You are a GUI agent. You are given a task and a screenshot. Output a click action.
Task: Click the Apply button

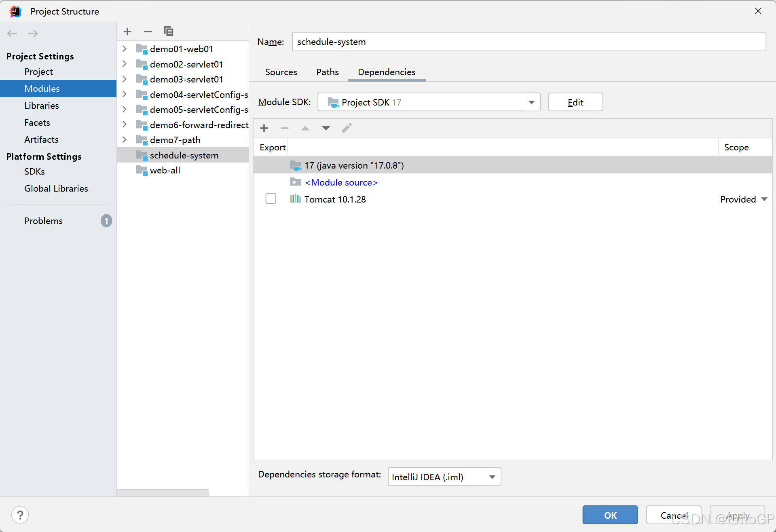click(x=738, y=515)
